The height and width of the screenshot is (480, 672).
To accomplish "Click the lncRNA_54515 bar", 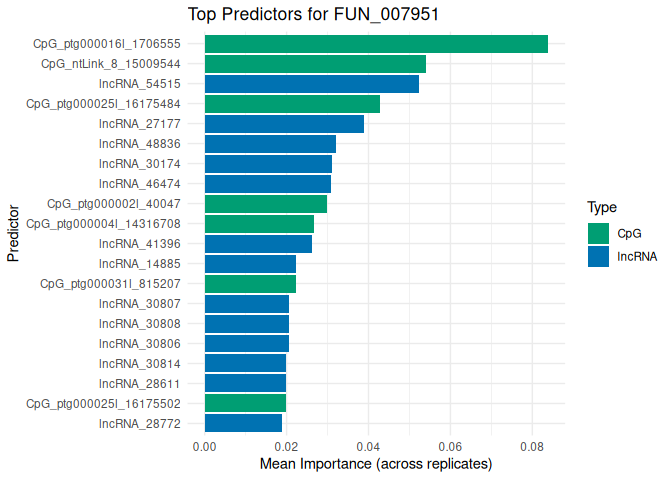I will click(x=311, y=84).
